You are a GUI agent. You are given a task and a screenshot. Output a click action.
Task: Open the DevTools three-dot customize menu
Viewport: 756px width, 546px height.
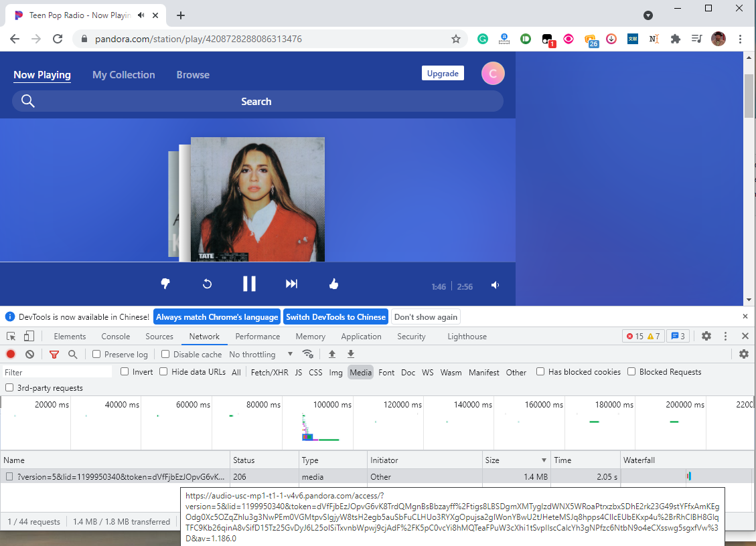(x=726, y=336)
